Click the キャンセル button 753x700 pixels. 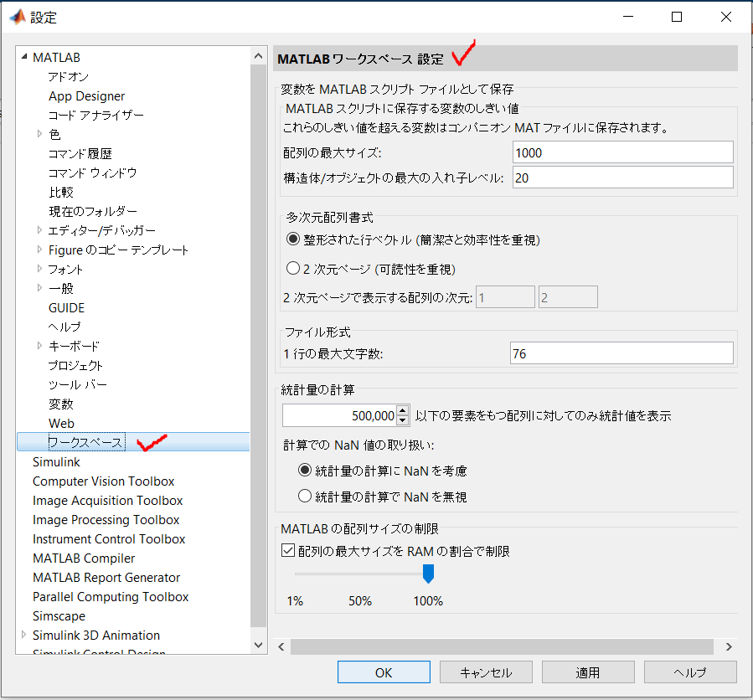(486, 672)
